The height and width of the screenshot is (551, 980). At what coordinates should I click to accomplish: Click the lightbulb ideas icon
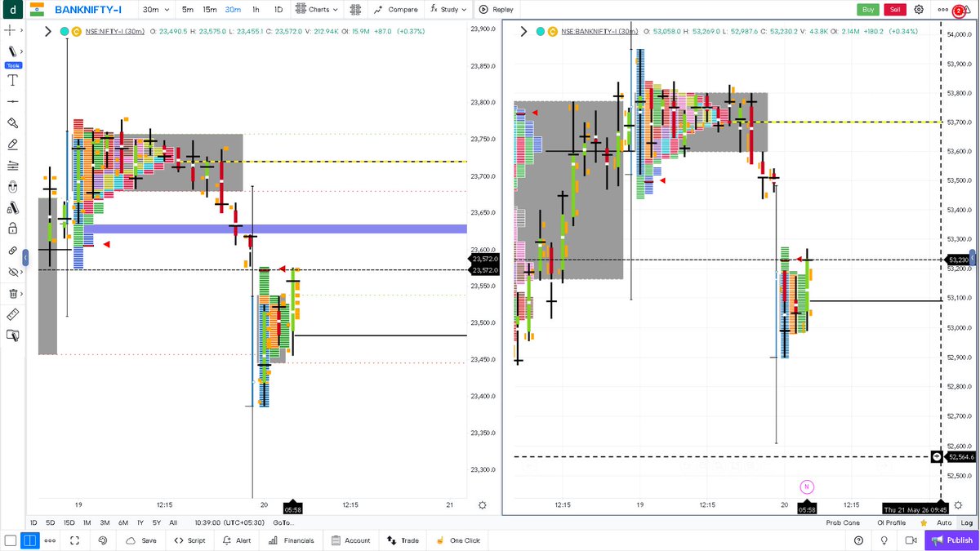point(884,540)
